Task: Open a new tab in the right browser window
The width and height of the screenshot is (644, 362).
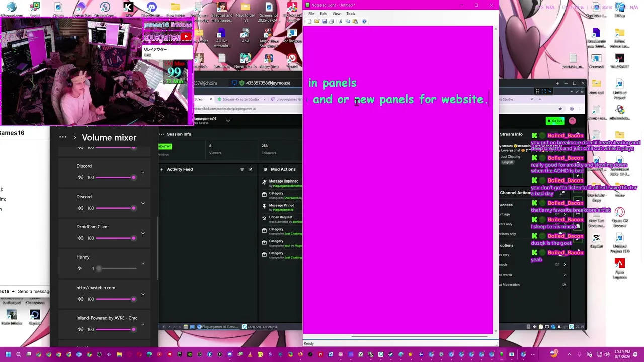Action: tap(540, 99)
